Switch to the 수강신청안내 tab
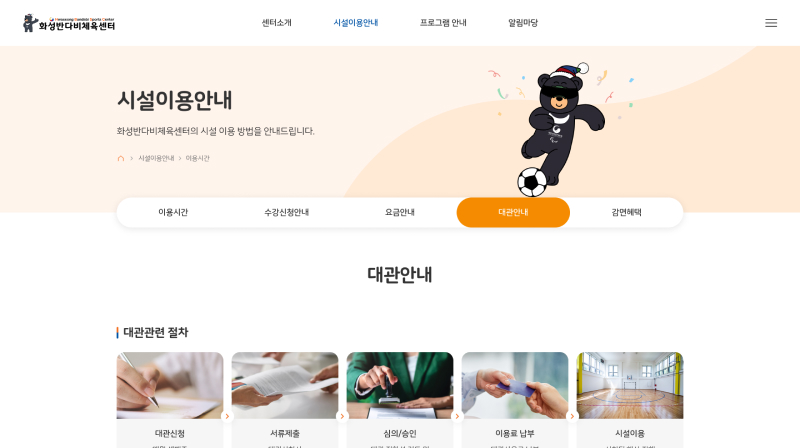Viewport: 800px width, 448px height. coord(286,212)
